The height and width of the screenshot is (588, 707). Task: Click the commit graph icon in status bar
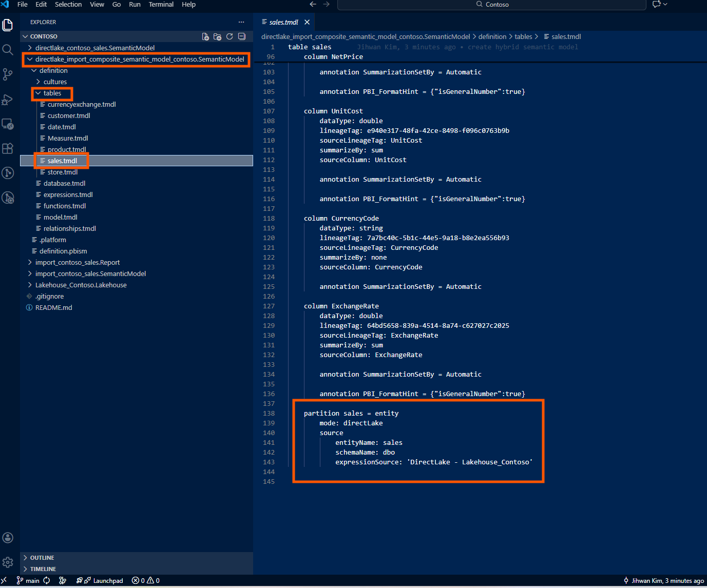click(63, 580)
